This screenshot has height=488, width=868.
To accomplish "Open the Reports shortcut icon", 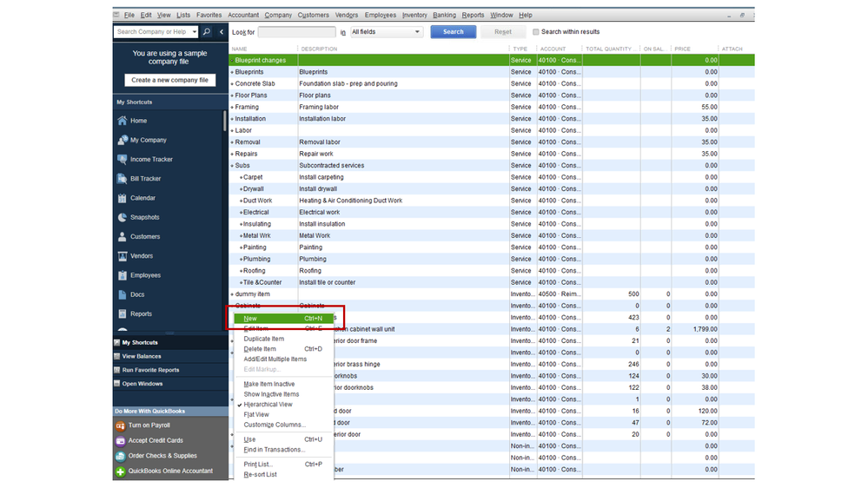I will 123,313.
